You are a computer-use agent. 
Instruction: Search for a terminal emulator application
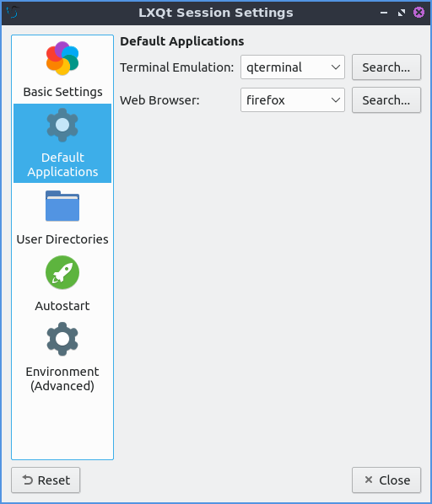pos(386,67)
